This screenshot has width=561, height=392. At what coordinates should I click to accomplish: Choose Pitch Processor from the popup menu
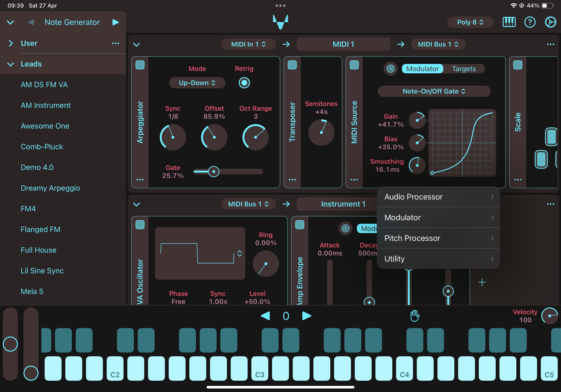coord(438,238)
